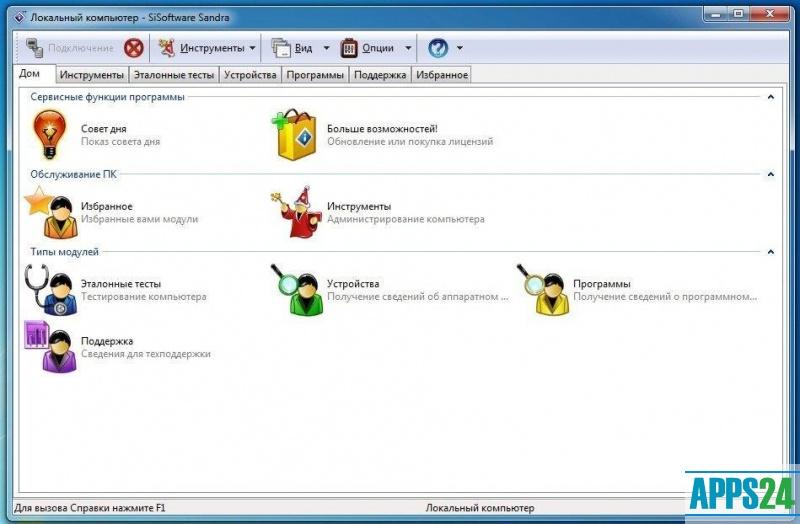This screenshot has height=524, width=800.
Task: Click 'Сведения для техподдержки' description
Action: 146,354
